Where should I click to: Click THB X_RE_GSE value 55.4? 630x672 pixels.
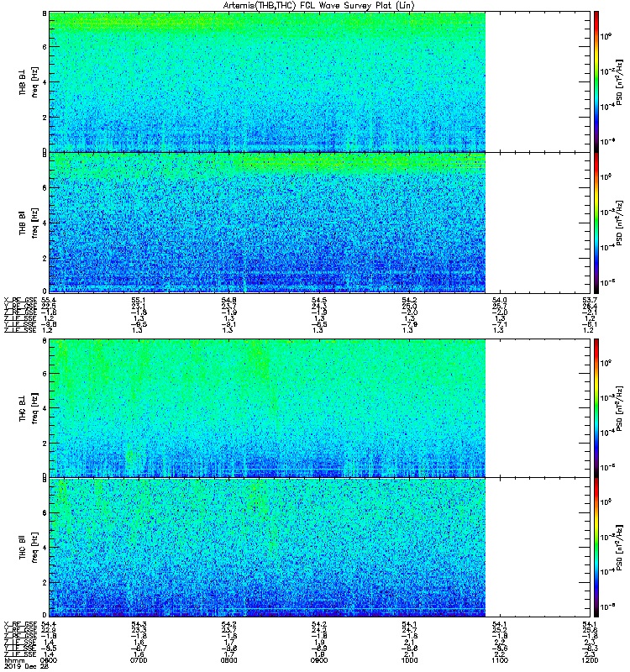[49, 301]
